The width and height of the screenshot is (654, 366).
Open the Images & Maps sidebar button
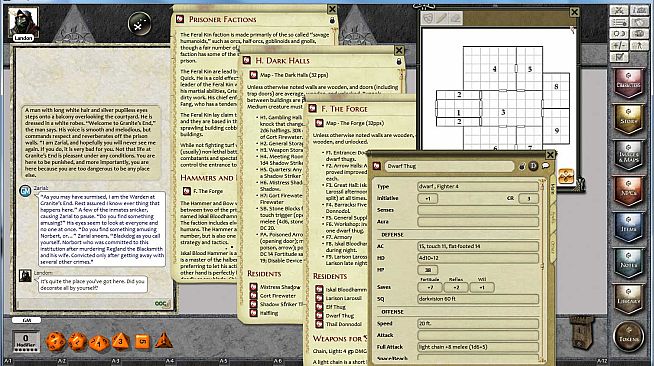(628, 155)
